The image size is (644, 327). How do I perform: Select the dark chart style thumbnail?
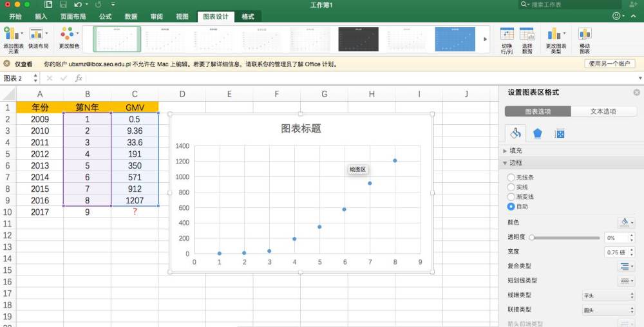(x=358, y=39)
